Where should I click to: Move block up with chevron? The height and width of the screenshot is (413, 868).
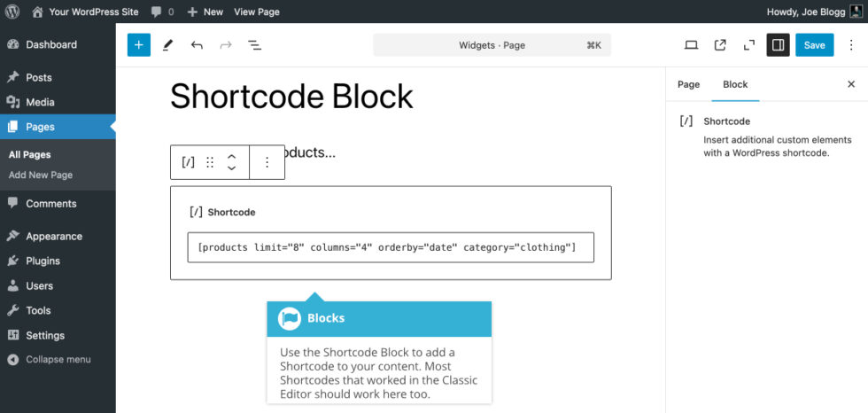coord(232,157)
